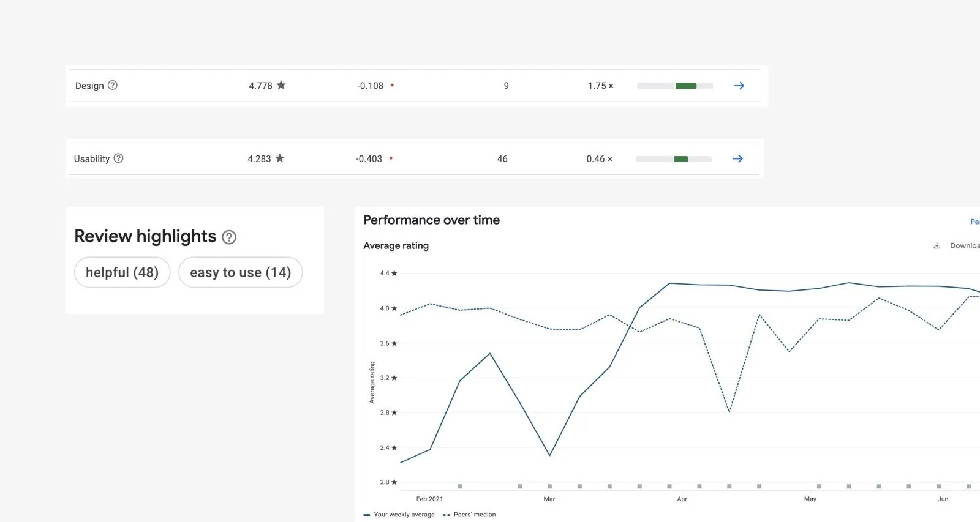Click the Design rating distribution bar
Image resolution: width=980 pixels, height=522 pixels.
click(675, 86)
